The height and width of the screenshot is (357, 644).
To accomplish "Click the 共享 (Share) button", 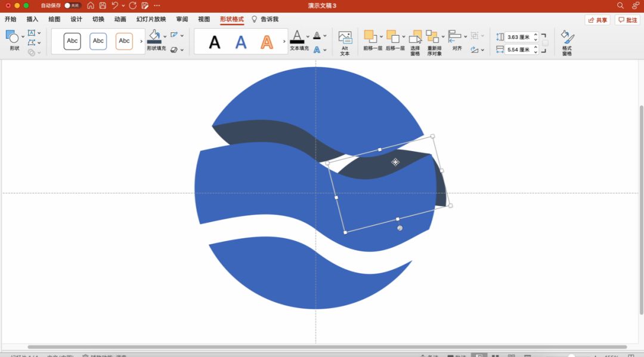I will pos(597,20).
